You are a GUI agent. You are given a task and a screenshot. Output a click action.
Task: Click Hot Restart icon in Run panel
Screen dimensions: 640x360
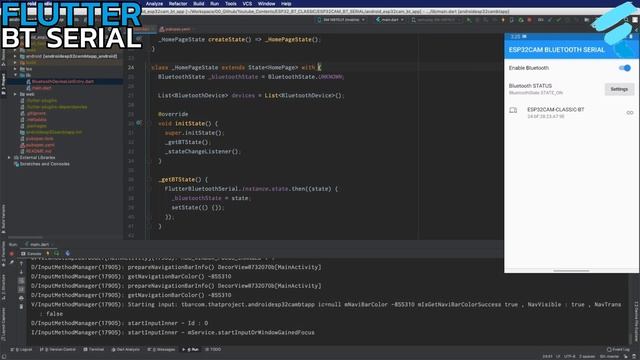pos(57,254)
